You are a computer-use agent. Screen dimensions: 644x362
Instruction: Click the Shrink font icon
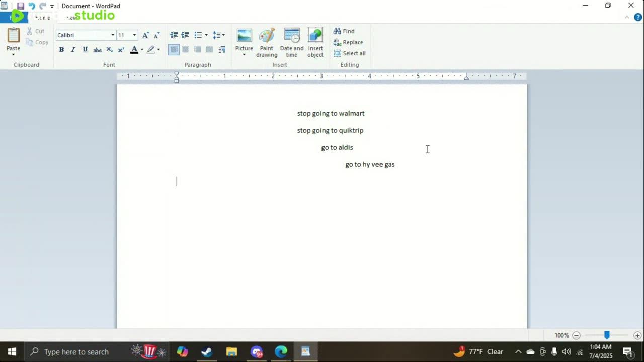point(156,35)
